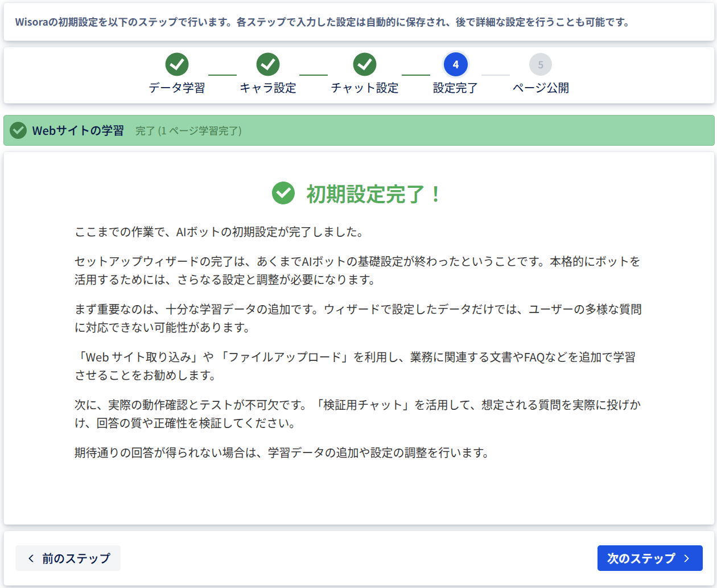Click the チャット設定 step label
This screenshot has width=717, height=588.
tap(365, 88)
